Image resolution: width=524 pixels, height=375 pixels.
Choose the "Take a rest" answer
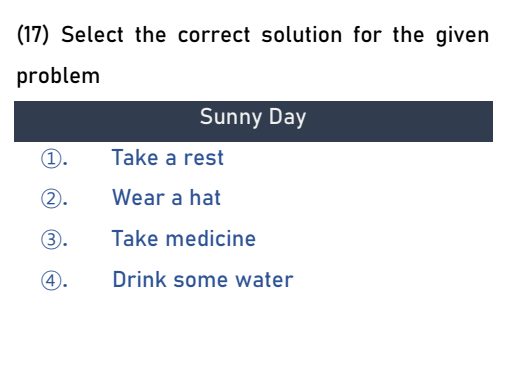tap(168, 157)
